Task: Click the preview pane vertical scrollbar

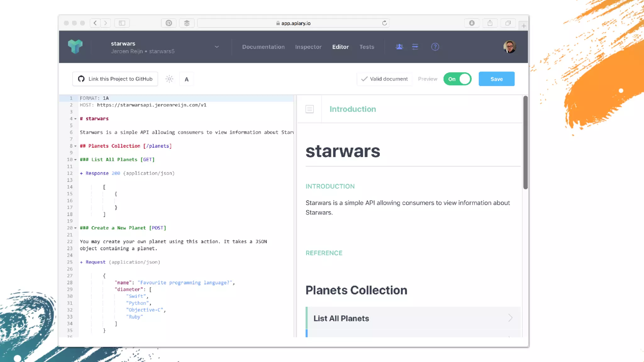Action: coord(525,143)
